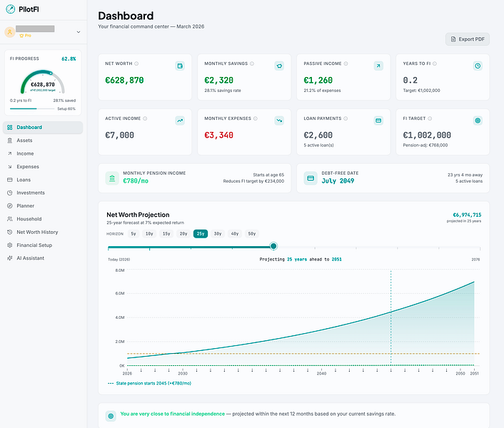Click the Net Worth History clock icon
This screenshot has height=428, width=504.
pos(10,232)
